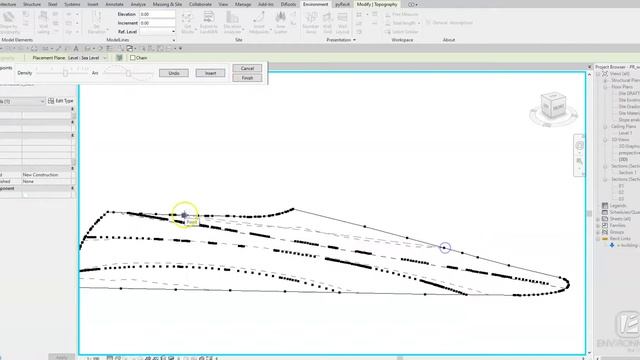The height and width of the screenshot is (360, 640).
Task: Click the Wall Layout tool icon
Action: (x=342, y=22)
